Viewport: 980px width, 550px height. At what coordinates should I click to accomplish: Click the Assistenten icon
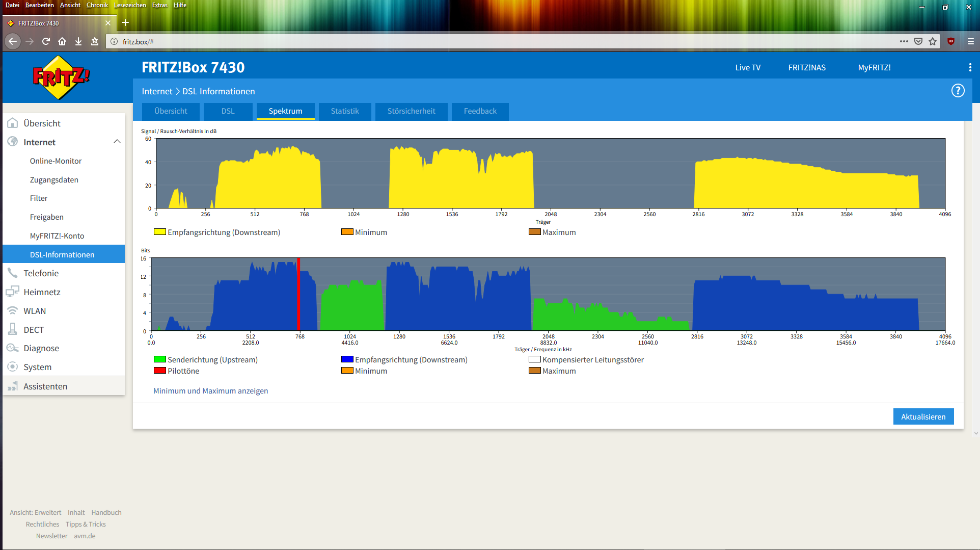click(13, 386)
